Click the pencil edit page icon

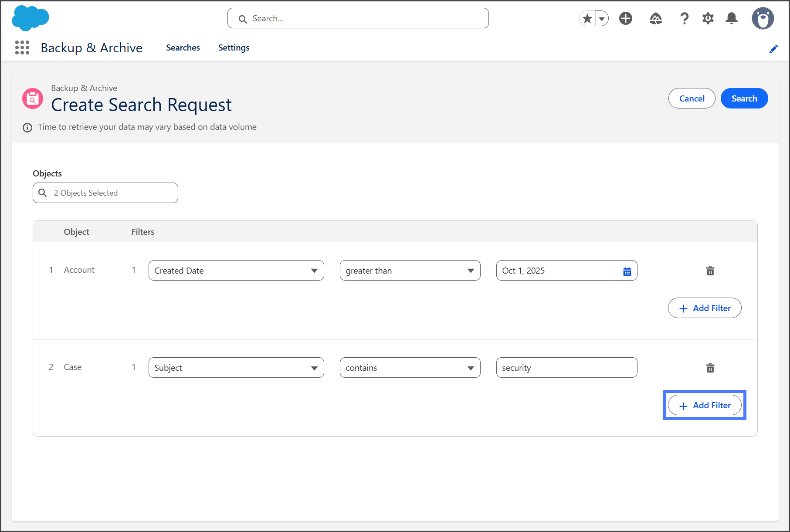click(773, 49)
